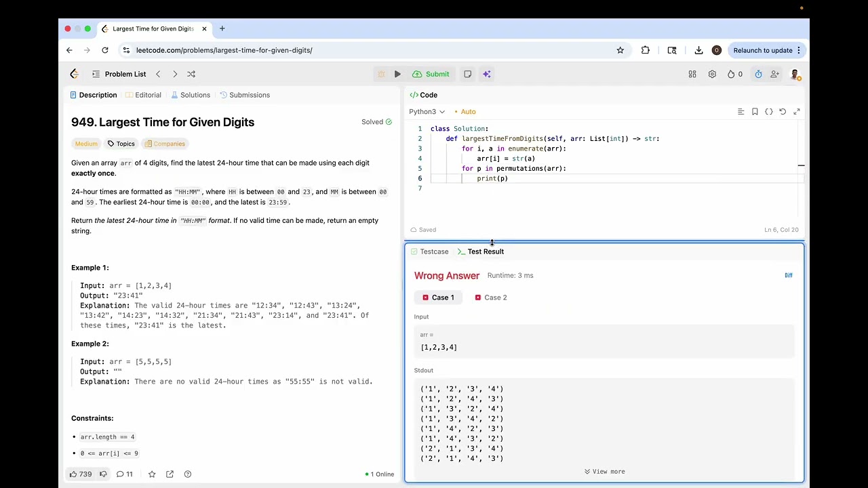Open LeetCode settings gear
The height and width of the screenshot is (488, 868).
point(712,74)
